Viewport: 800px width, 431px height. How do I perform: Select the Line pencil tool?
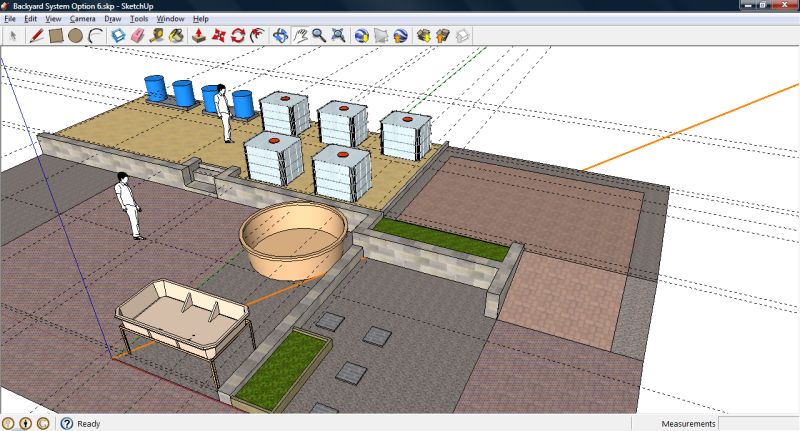point(36,36)
